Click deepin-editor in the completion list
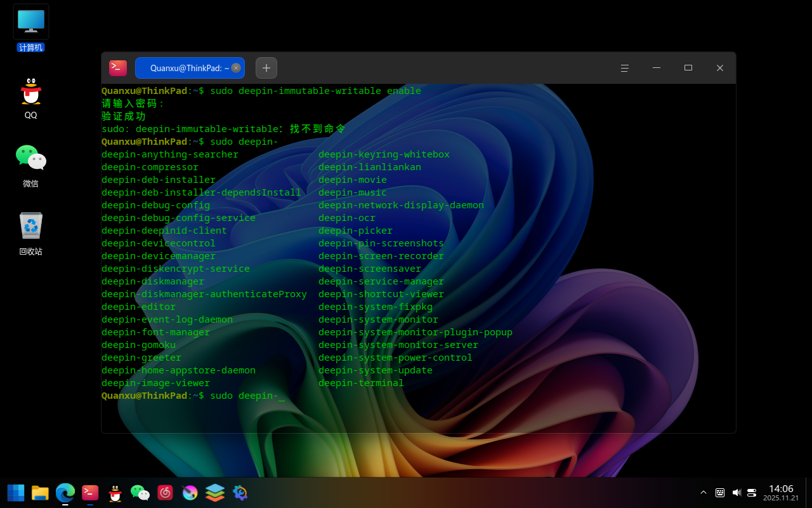The image size is (812, 508). tap(138, 307)
